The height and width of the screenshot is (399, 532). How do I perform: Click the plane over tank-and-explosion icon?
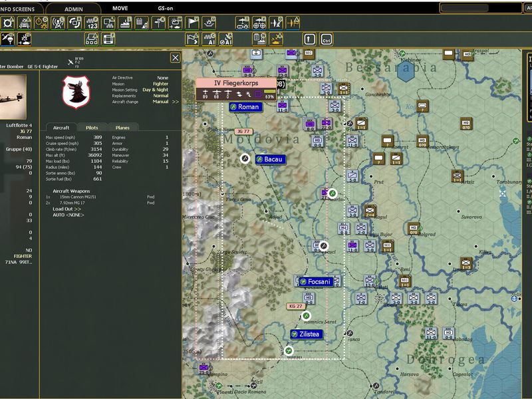click(x=242, y=23)
